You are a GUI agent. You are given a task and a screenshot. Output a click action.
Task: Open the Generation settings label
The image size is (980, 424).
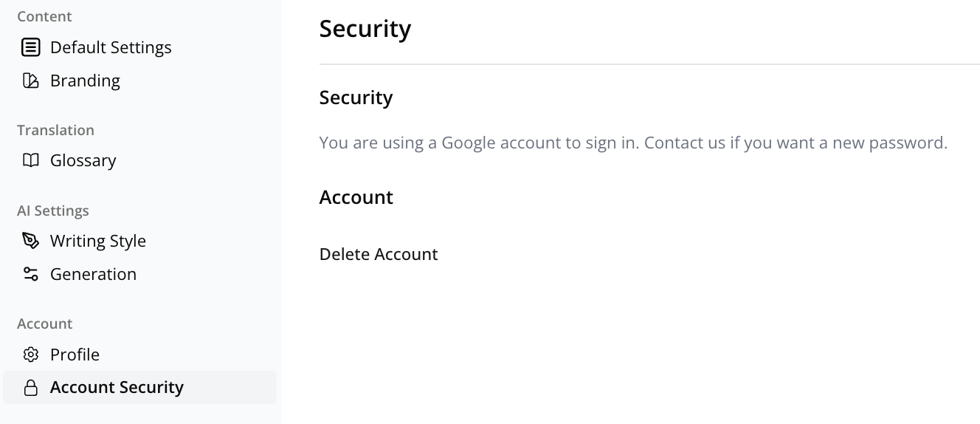click(93, 274)
